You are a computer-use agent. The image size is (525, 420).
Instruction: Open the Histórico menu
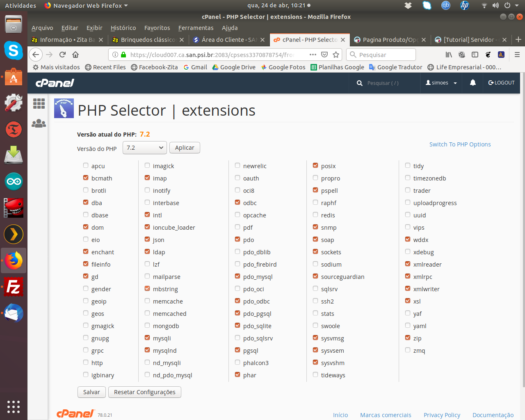(x=123, y=28)
